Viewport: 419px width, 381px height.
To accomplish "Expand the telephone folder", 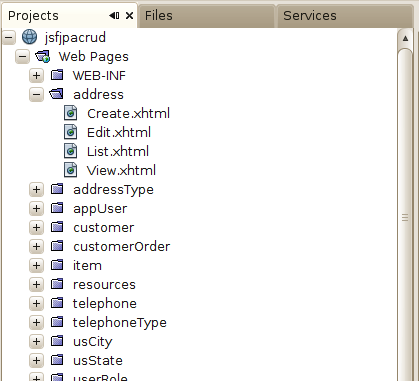I will coord(36,303).
